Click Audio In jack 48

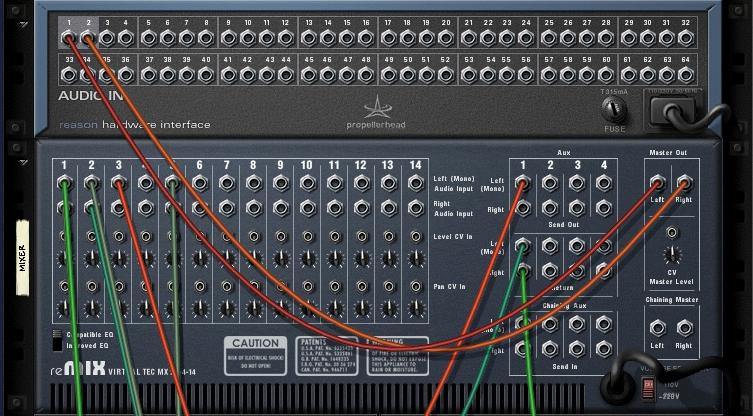pos(366,75)
